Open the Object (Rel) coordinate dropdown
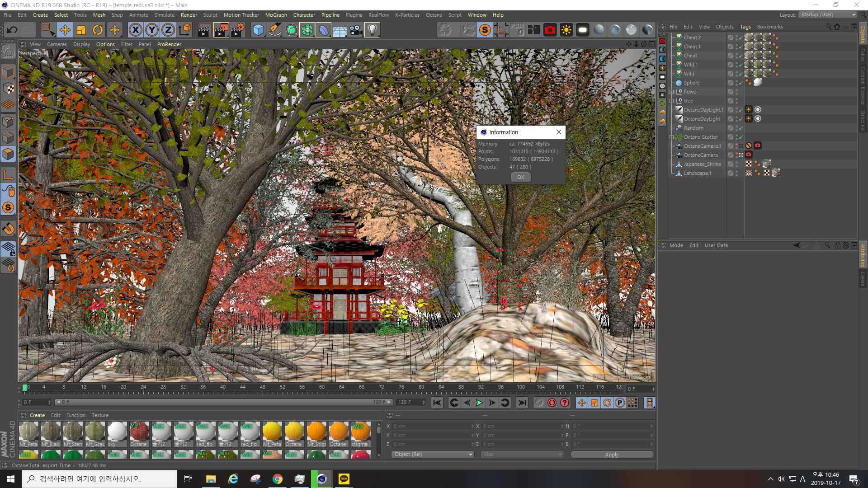868x488 pixels. 432,454
